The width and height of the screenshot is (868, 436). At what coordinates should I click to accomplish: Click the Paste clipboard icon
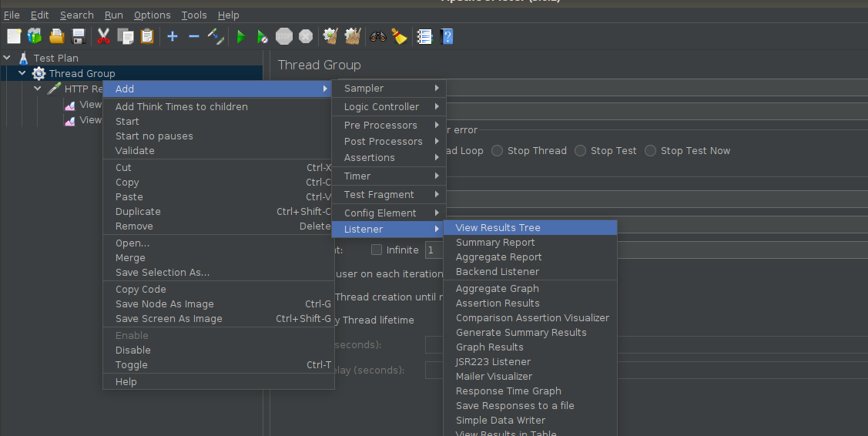click(147, 36)
